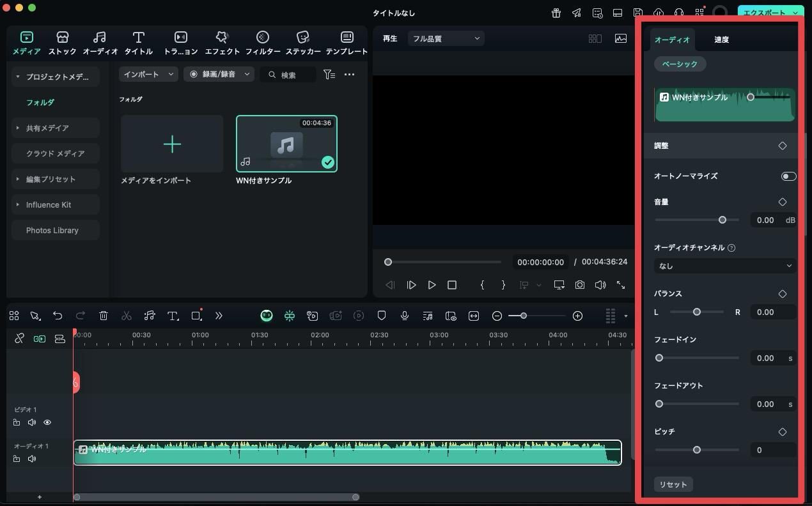
Task: Mute the Audio 1 track (オーディオ 1)
Action: pyautogui.click(x=32, y=459)
